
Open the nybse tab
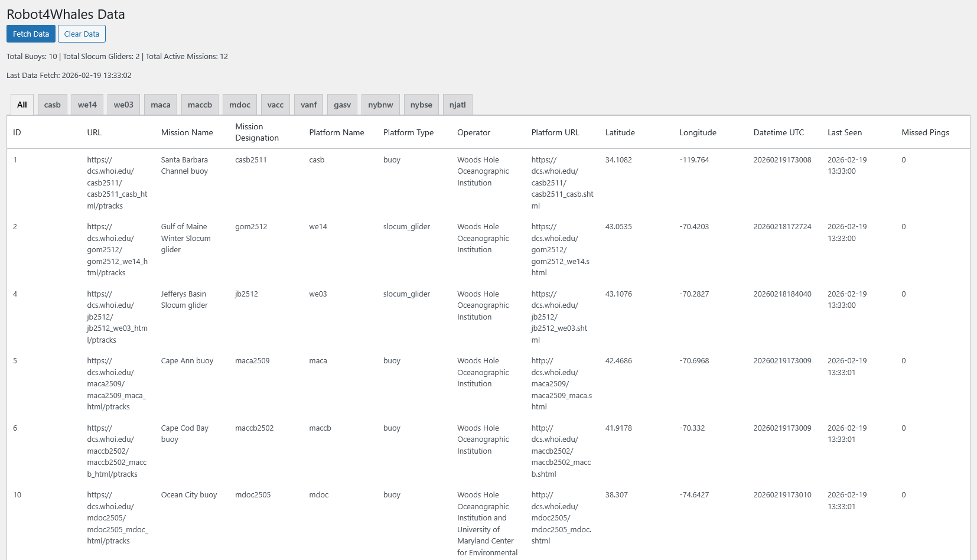pos(421,104)
